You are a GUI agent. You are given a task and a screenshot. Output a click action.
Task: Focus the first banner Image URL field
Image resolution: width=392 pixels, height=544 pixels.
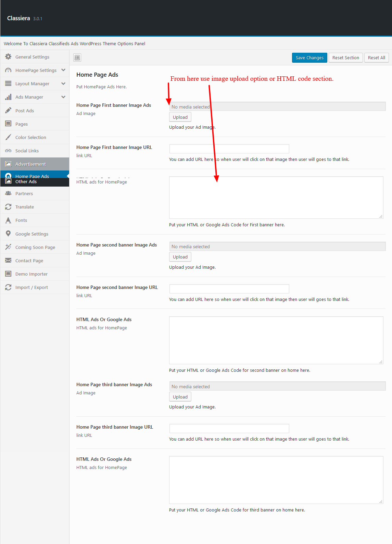click(229, 149)
